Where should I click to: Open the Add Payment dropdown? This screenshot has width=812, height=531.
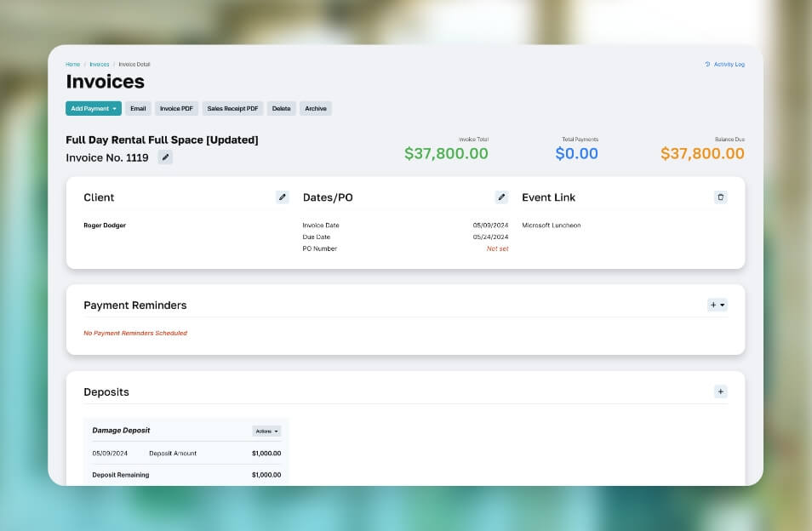tap(94, 109)
